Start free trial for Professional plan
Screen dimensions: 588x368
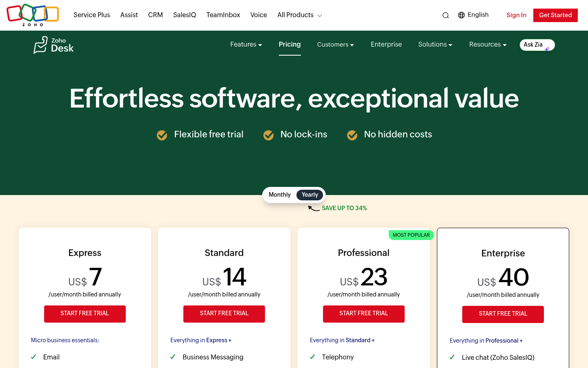pyautogui.click(x=364, y=314)
